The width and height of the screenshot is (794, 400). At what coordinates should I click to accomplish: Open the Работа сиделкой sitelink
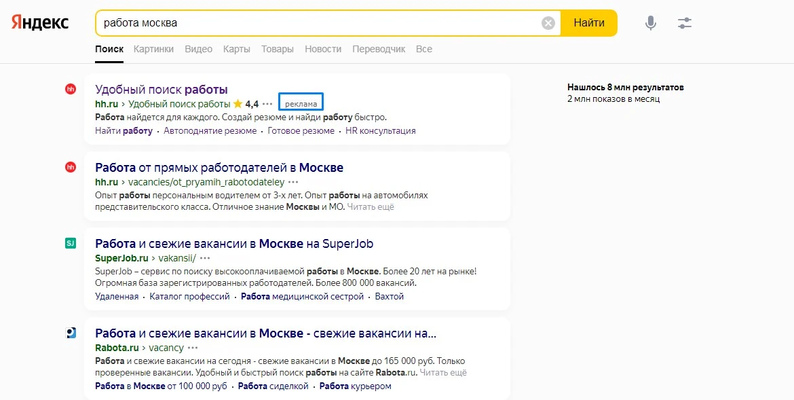click(x=273, y=386)
